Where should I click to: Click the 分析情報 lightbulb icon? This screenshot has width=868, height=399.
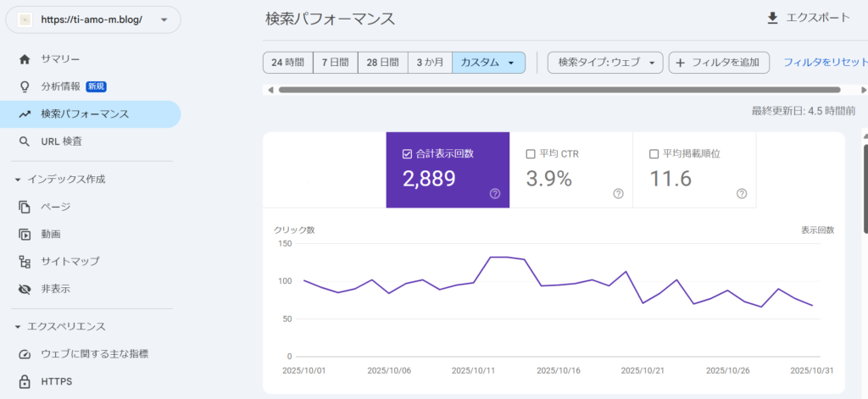coord(25,86)
